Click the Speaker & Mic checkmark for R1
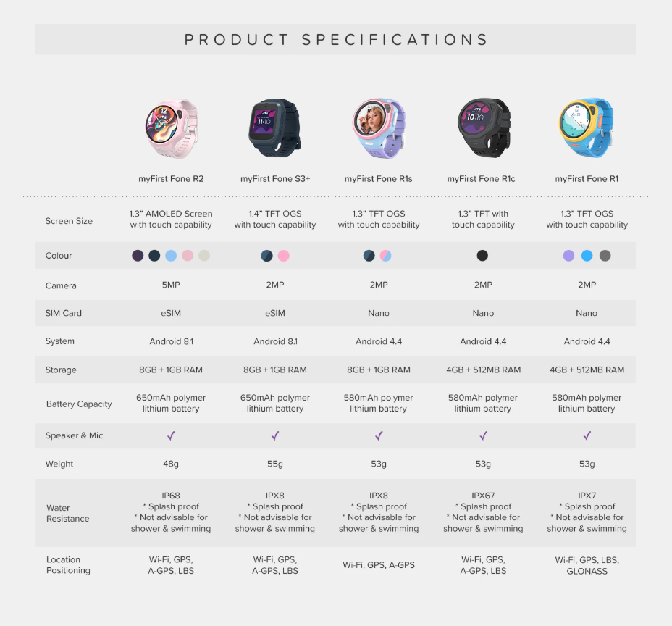Viewport: 672px width, 626px height. [x=587, y=435]
